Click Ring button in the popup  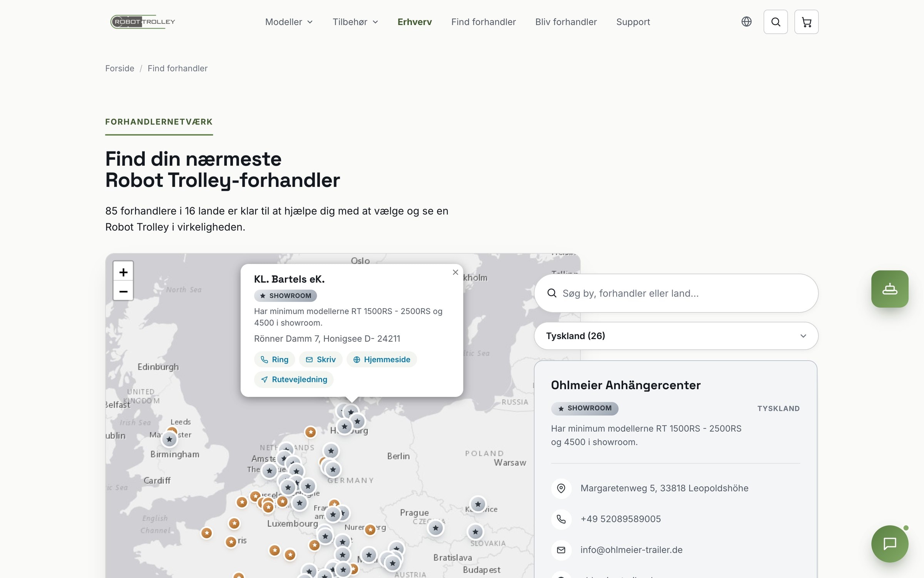(x=275, y=360)
